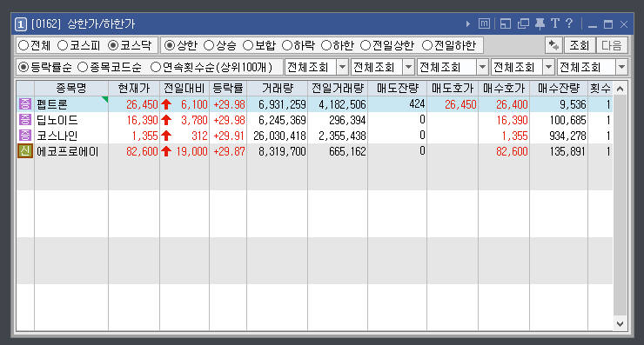This screenshot has width=644, height=345.
Task: Select stock name 펩트론
Action: click(52, 104)
